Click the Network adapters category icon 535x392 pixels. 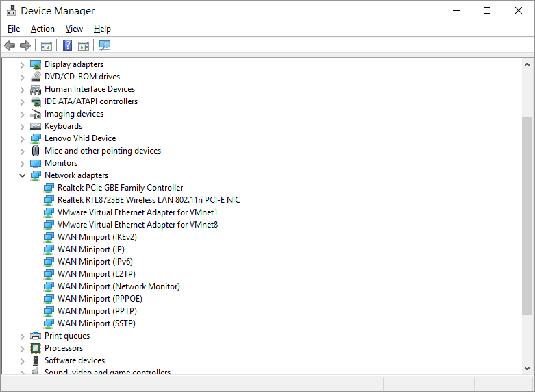tap(36, 175)
